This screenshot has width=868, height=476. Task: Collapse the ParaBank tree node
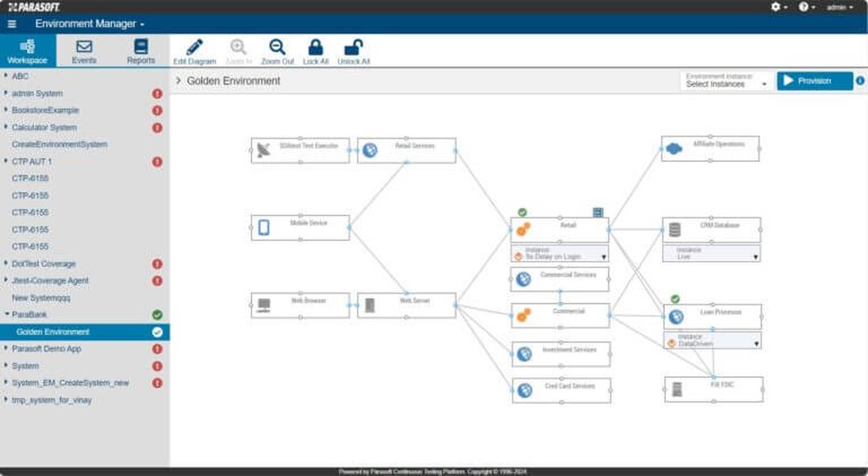pos(6,314)
